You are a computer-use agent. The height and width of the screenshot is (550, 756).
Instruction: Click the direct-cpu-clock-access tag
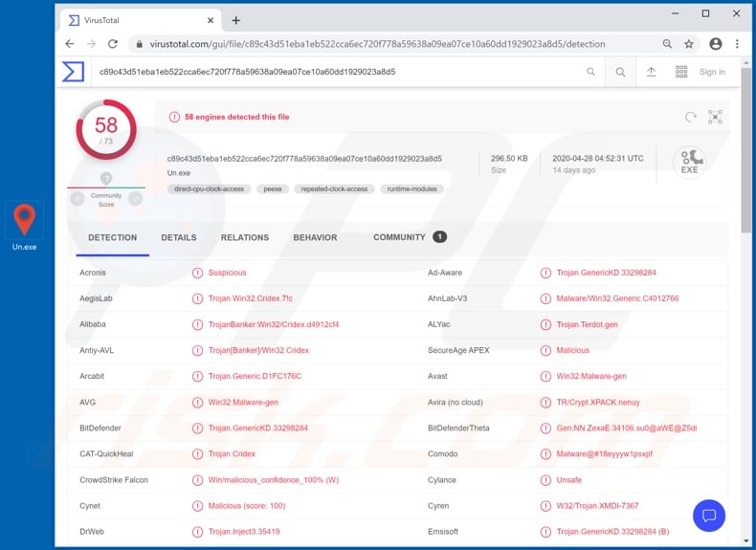[210, 189]
